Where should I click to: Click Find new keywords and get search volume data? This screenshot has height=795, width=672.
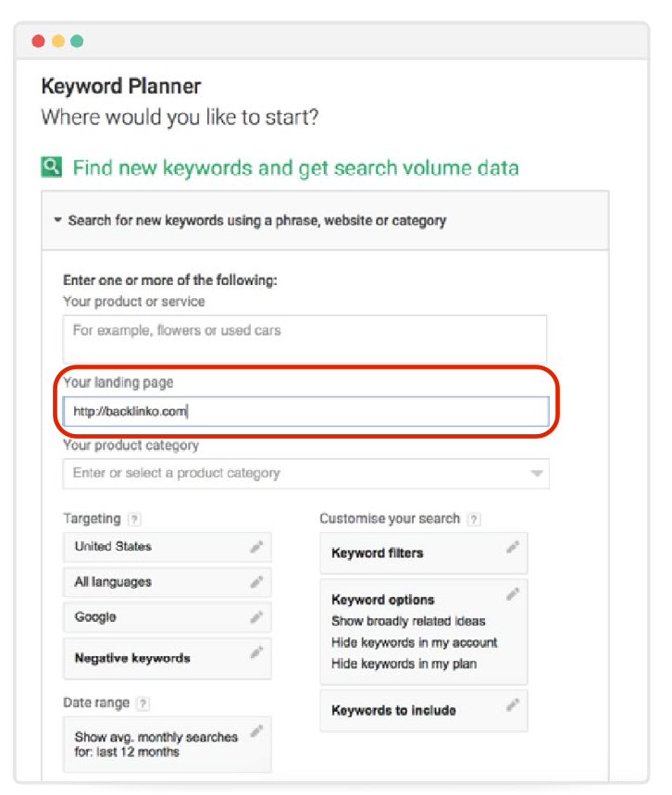click(295, 168)
